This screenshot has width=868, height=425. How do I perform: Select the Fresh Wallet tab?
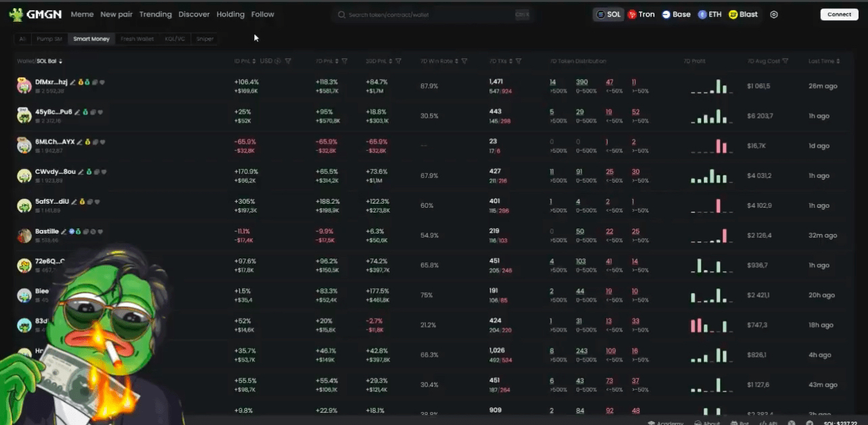pos(137,39)
